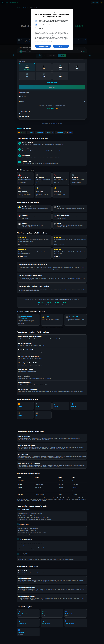Click the Meme Enthusiasts emoji icon
This screenshot has height=644, width=104.
19,207
